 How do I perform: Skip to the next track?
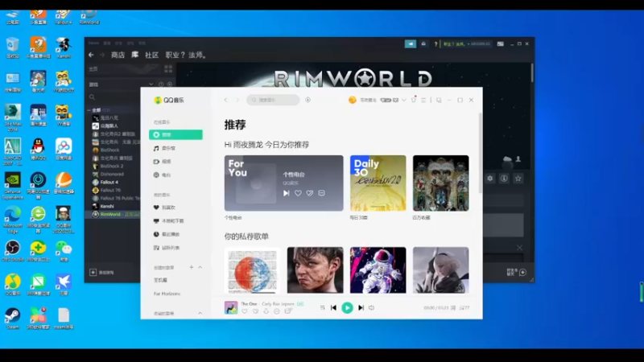pos(361,307)
